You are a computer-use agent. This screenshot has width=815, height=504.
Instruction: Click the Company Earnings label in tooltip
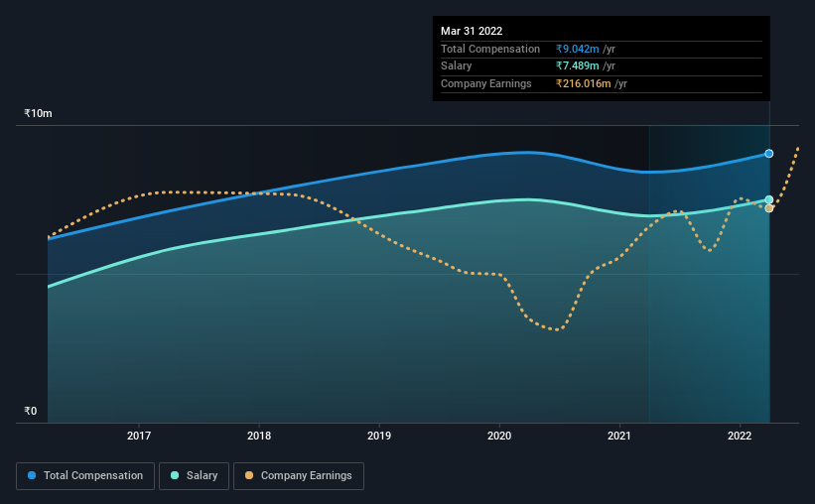486,83
